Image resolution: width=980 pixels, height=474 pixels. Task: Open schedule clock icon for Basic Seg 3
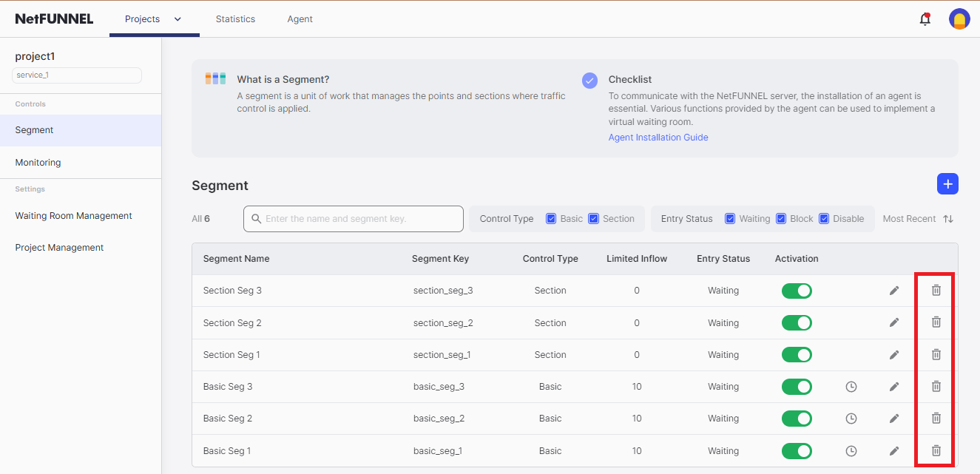851,387
